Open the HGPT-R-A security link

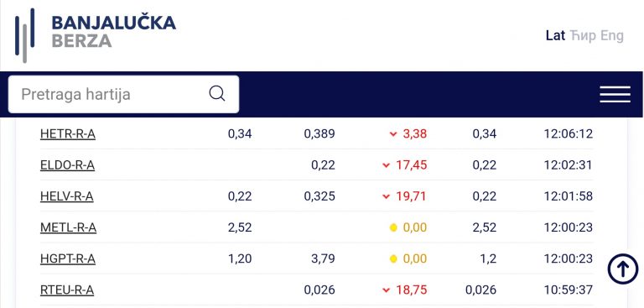pos(68,258)
